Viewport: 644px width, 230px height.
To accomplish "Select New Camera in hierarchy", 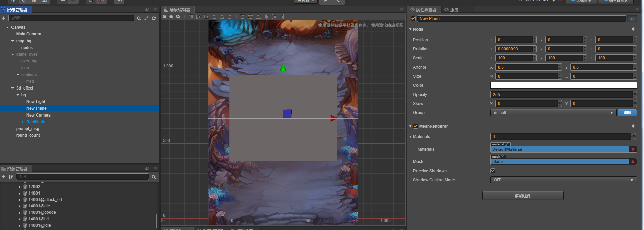I will click(x=39, y=115).
